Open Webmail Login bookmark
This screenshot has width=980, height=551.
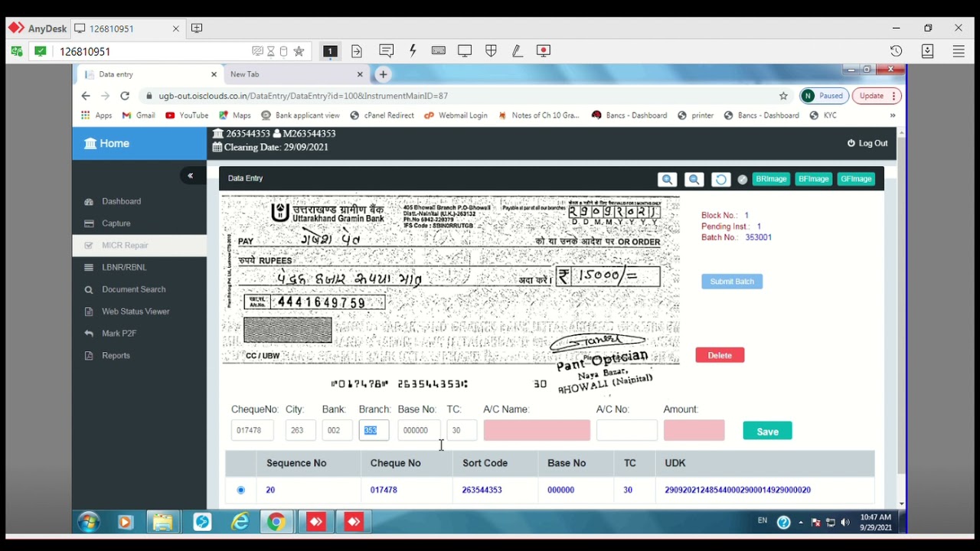tap(456, 116)
